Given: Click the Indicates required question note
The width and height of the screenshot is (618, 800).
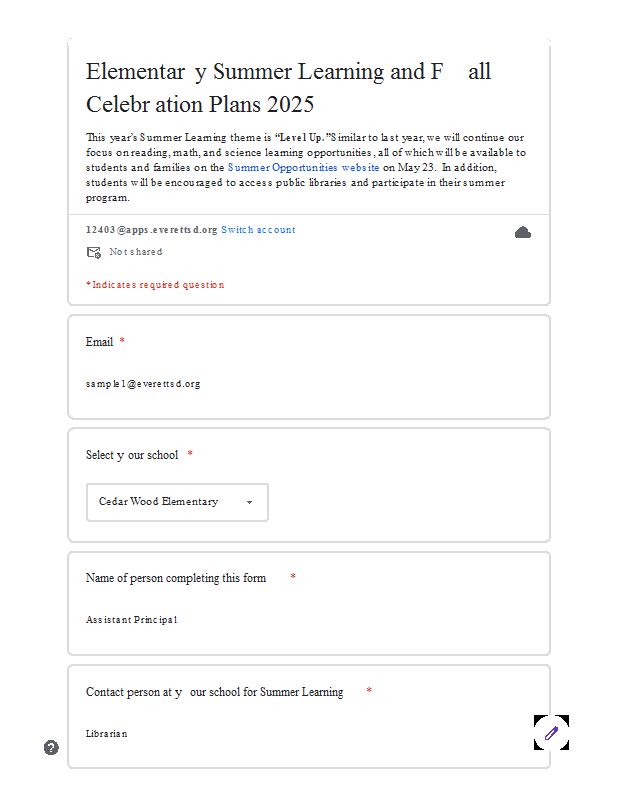Looking at the screenshot, I should pyautogui.click(x=155, y=285).
